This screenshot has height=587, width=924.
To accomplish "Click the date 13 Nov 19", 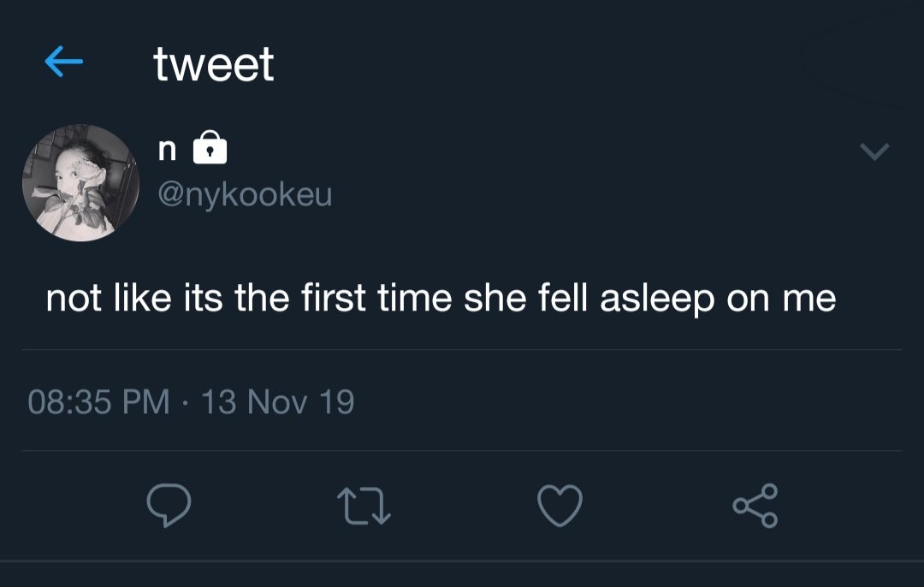I will [x=277, y=401].
